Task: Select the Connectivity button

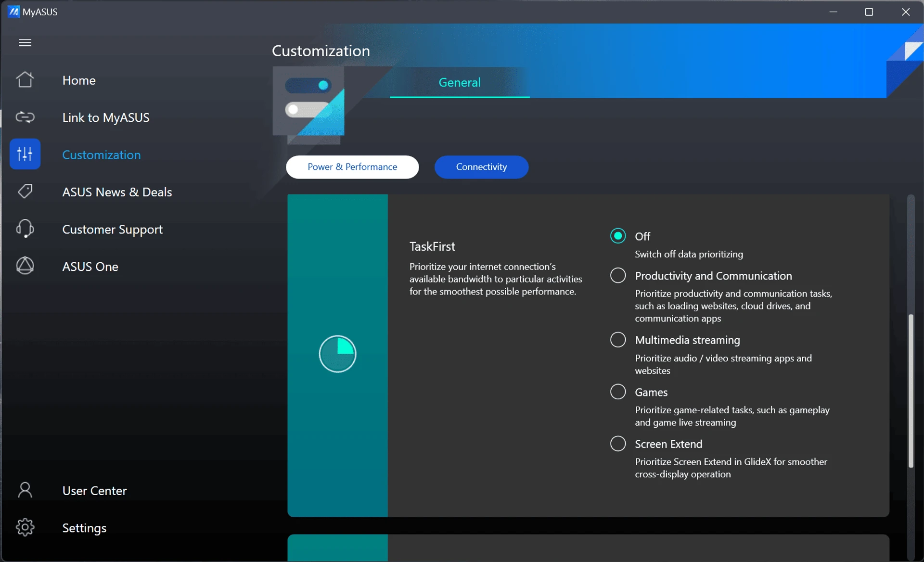Action: [x=481, y=167]
